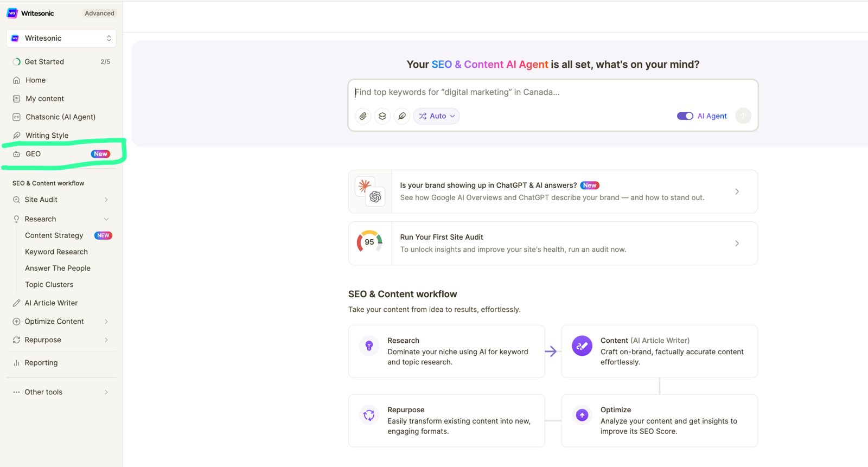Open Topic Clusters under Research
Viewport: 868px width, 467px height.
49,284
